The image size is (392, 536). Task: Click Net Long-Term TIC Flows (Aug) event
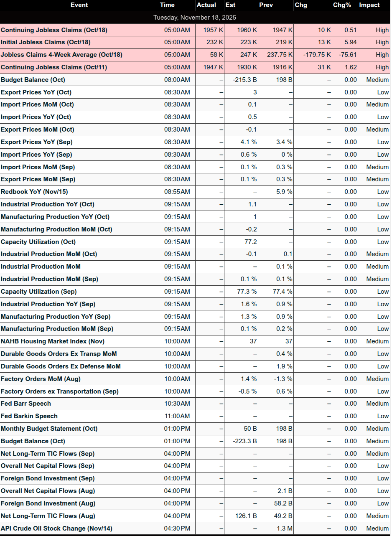[48, 516]
